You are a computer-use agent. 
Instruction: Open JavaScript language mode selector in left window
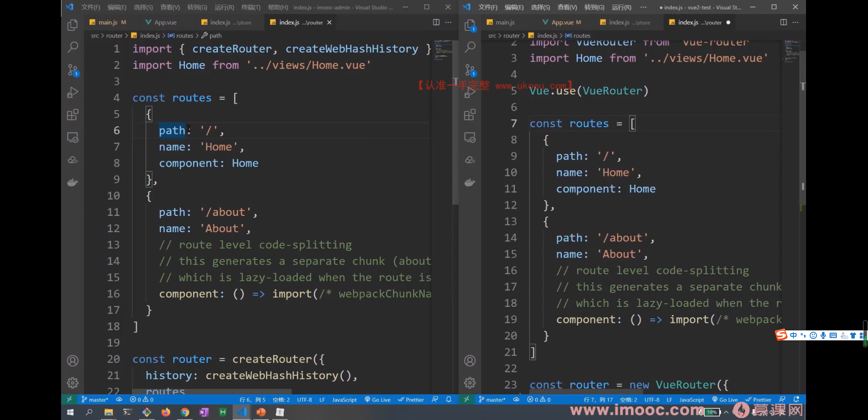(x=344, y=400)
